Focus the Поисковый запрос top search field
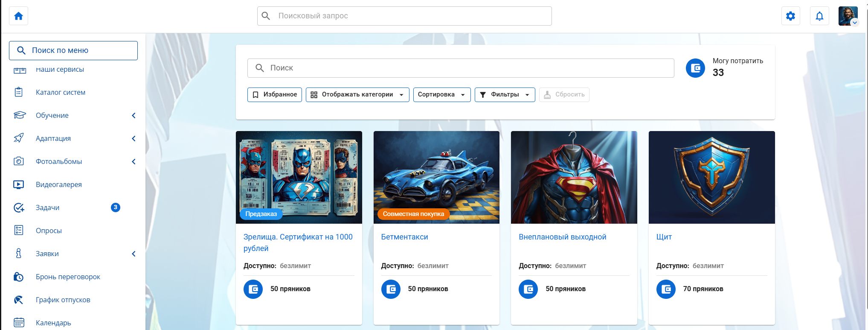This screenshot has height=330, width=868. point(404,16)
